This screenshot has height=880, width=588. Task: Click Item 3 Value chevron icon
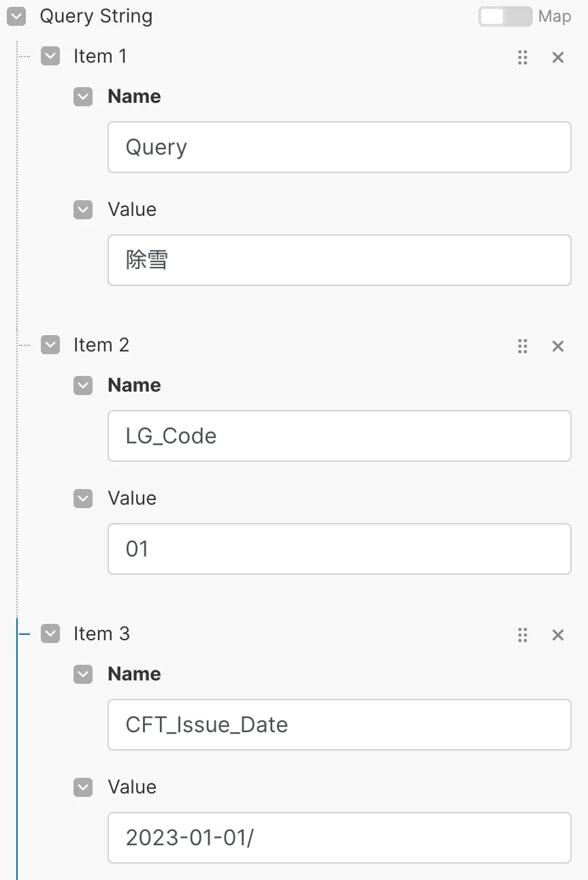(83, 787)
